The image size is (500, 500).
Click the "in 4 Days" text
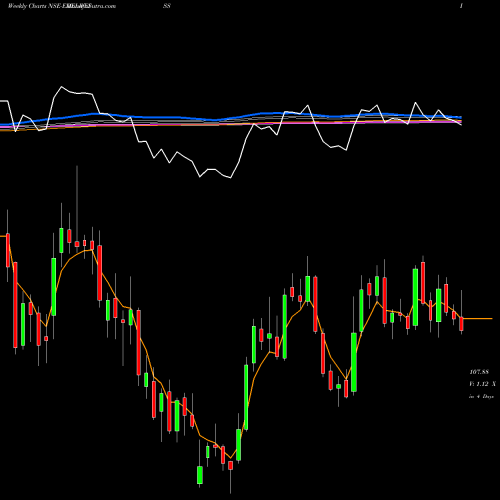point(481,397)
